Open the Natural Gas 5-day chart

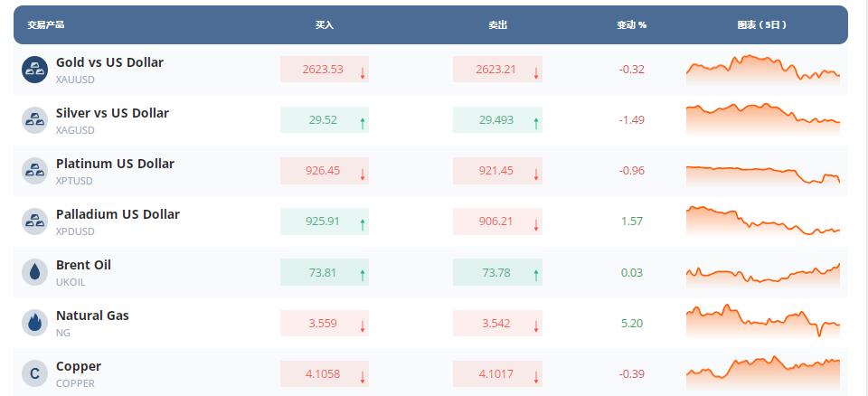pyautogui.click(x=762, y=322)
